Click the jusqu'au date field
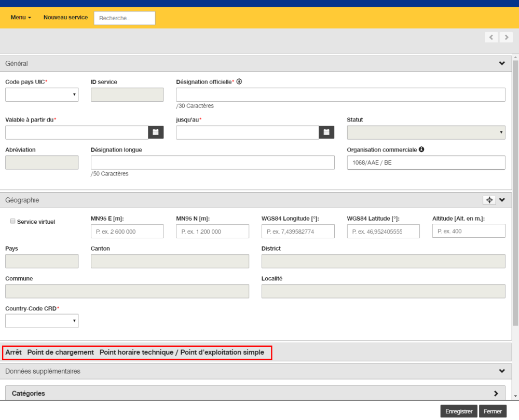The image size is (519, 420). (x=247, y=132)
